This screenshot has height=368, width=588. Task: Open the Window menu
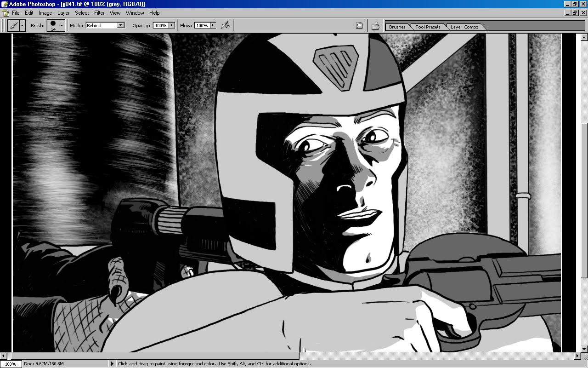(135, 13)
